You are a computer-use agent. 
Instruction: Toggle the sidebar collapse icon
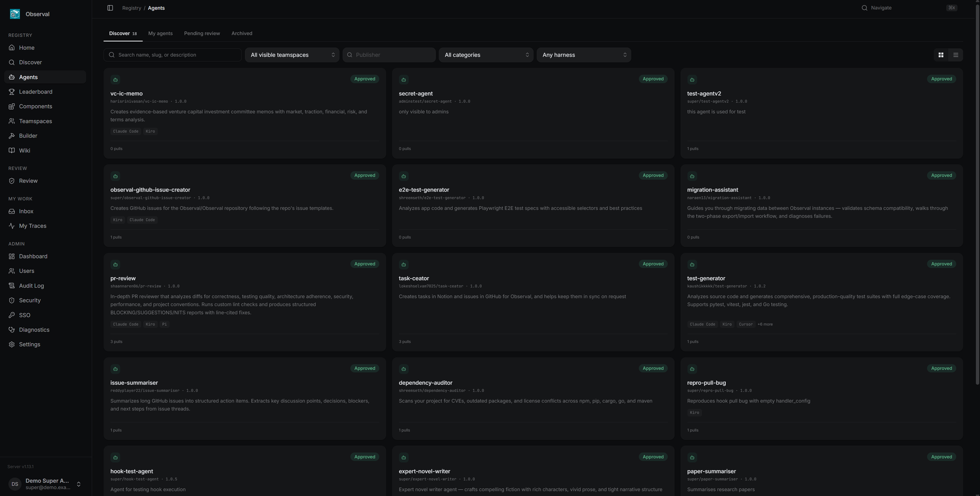pos(110,8)
